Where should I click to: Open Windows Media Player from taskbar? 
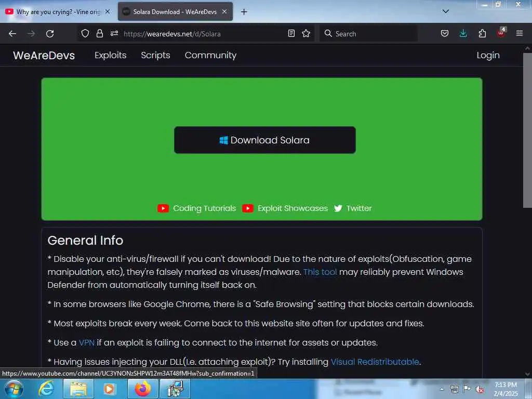click(110, 389)
